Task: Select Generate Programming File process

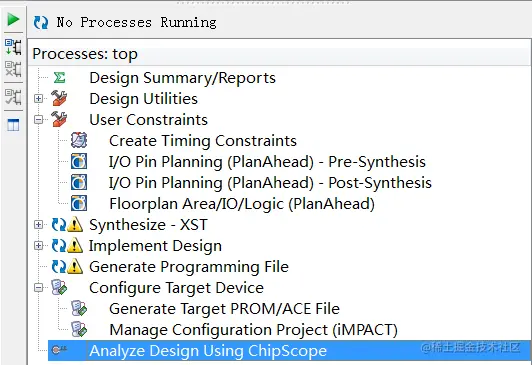Action: click(189, 267)
